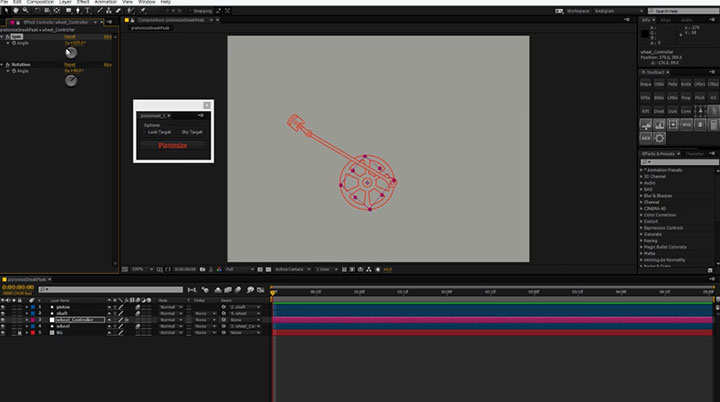Expand the piston layer twirl arrow
The width and height of the screenshot is (720, 402).
(x=27, y=307)
